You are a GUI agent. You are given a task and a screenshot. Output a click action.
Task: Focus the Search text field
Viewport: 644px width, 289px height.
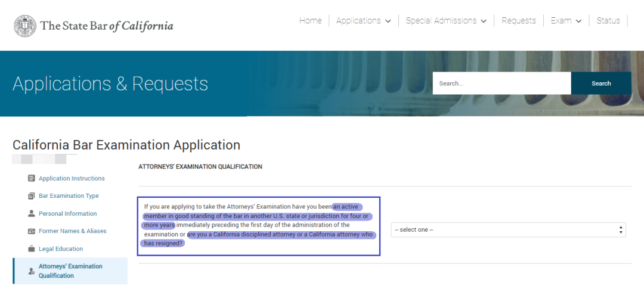(x=501, y=83)
